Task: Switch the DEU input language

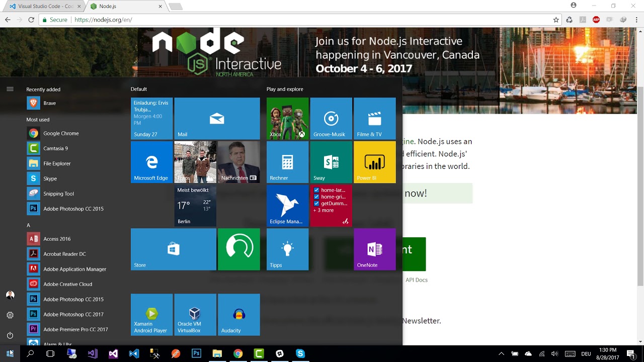Action: pyautogui.click(x=586, y=354)
